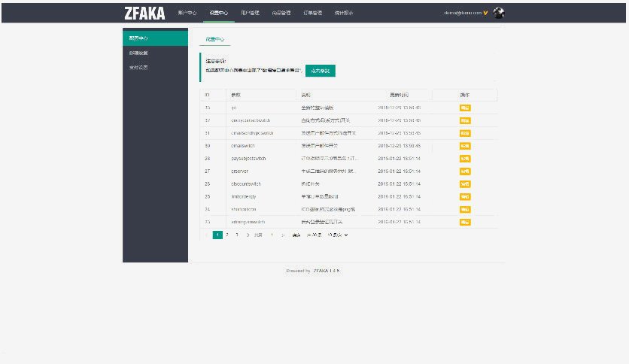
Task: Expand the demo email account dropdown
Action: pyautogui.click(x=466, y=13)
